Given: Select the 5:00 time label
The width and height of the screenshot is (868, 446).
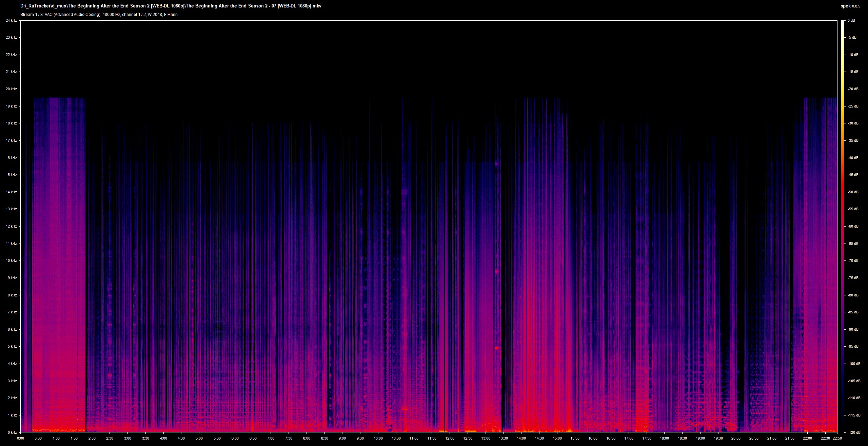Looking at the screenshot, I should (199, 438).
